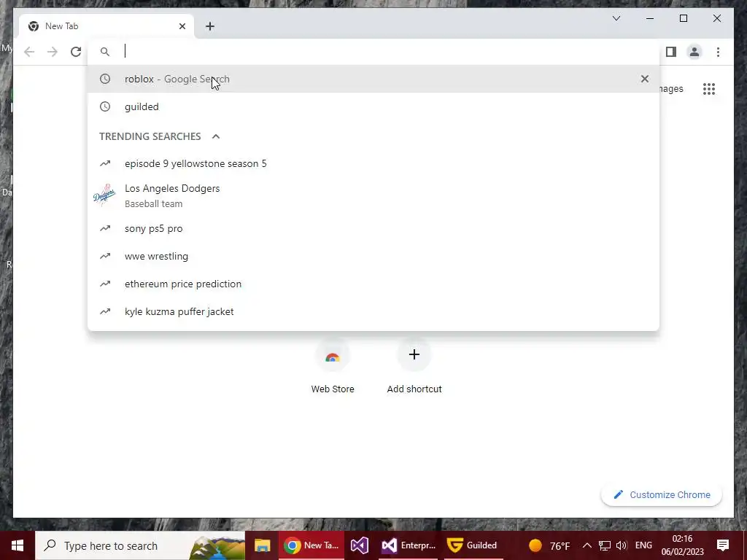Click the clock icon beside guilded
The width and height of the screenshot is (747, 560).
[x=105, y=106]
